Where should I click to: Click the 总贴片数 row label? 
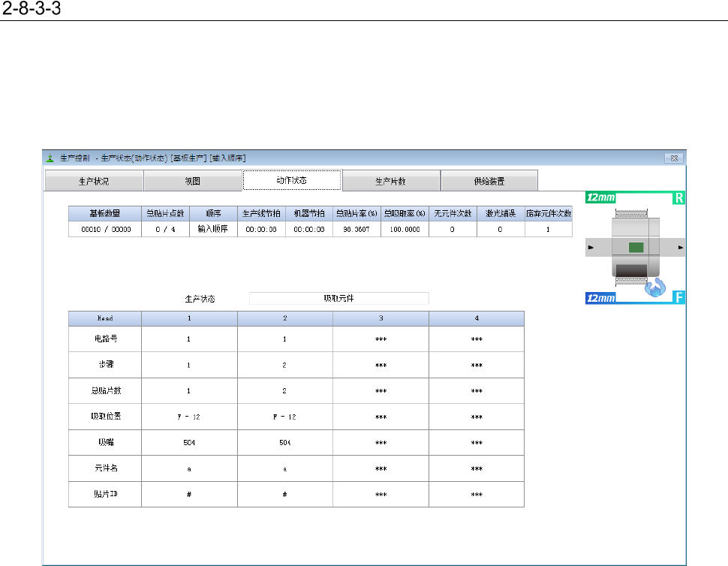(106, 391)
